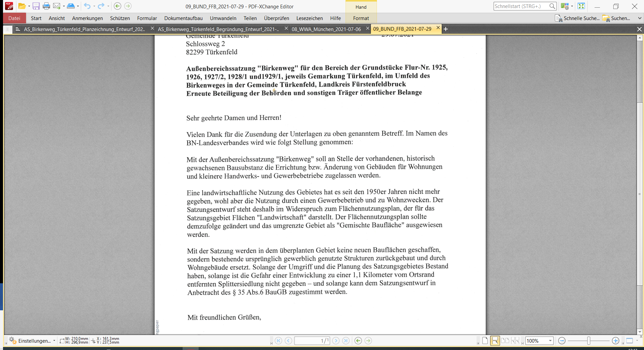Open the UI options icon beside Schnellstart
This screenshot has height=350, width=644.
coord(565,6)
